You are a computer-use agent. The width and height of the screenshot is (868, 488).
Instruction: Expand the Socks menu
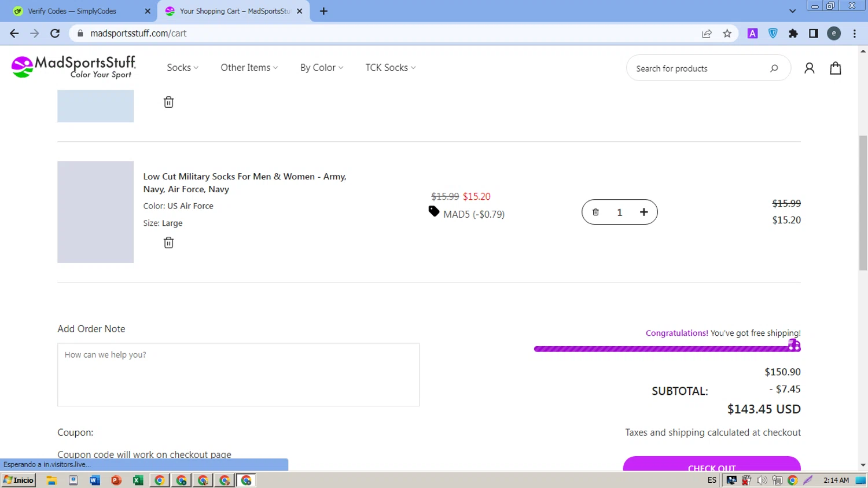pyautogui.click(x=183, y=68)
